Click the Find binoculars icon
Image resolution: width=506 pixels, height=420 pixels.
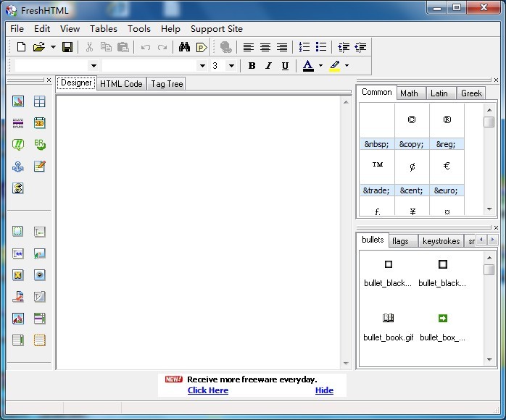(x=184, y=47)
